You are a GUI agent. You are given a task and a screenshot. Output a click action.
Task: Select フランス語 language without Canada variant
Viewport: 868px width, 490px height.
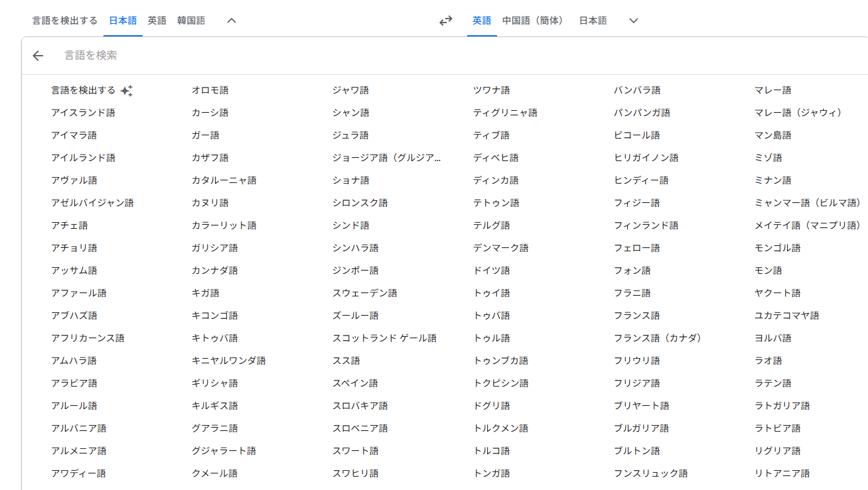coord(636,316)
